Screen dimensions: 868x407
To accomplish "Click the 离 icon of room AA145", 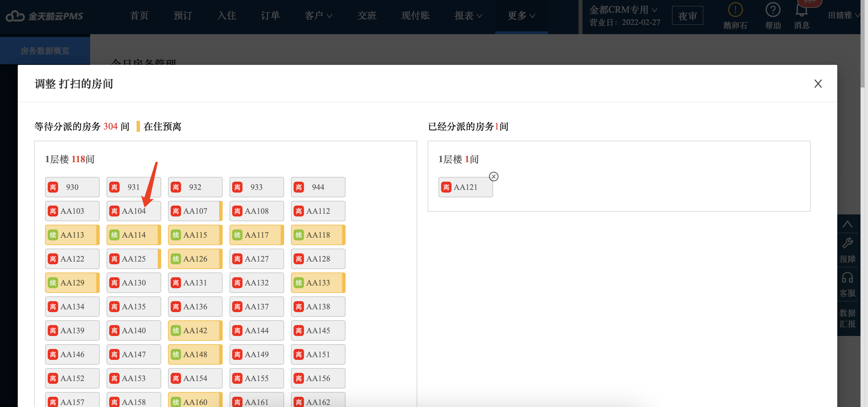I will click(299, 331).
